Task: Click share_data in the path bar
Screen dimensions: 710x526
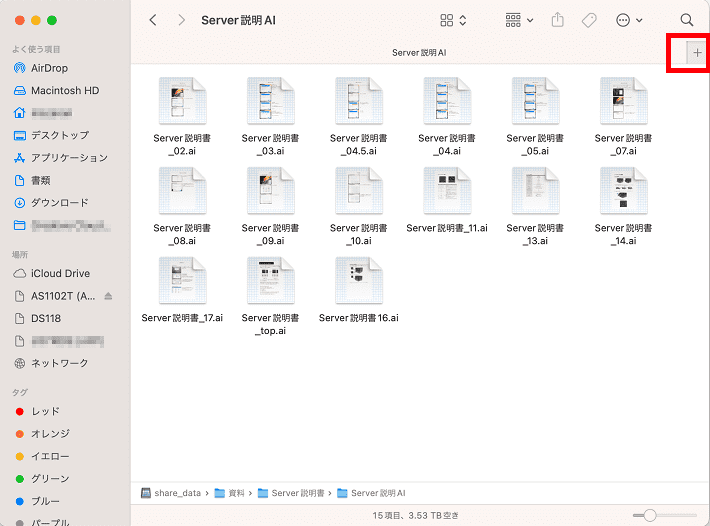Action: (171, 493)
